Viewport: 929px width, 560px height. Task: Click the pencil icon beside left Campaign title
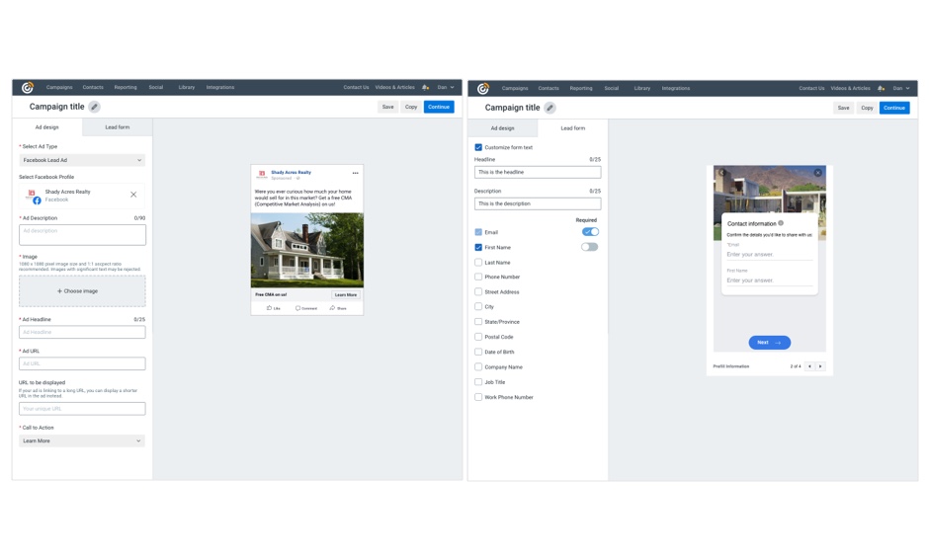(x=94, y=107)
